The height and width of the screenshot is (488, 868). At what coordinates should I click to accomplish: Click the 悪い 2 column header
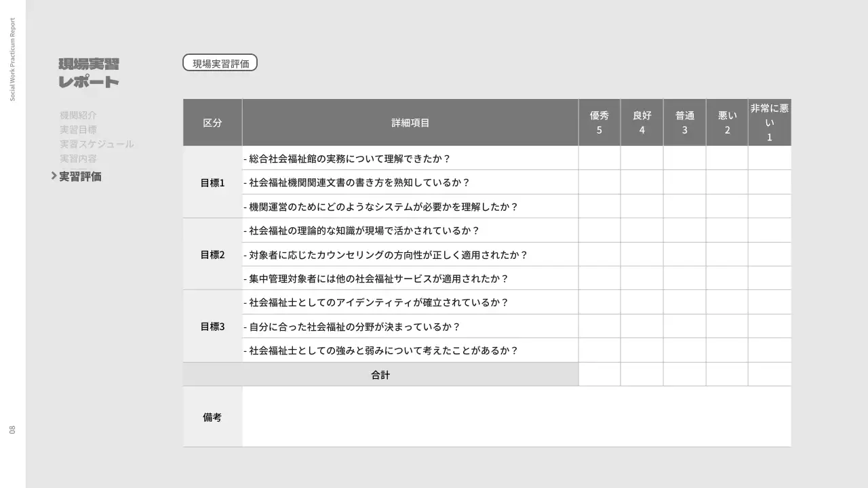[726, 122]
